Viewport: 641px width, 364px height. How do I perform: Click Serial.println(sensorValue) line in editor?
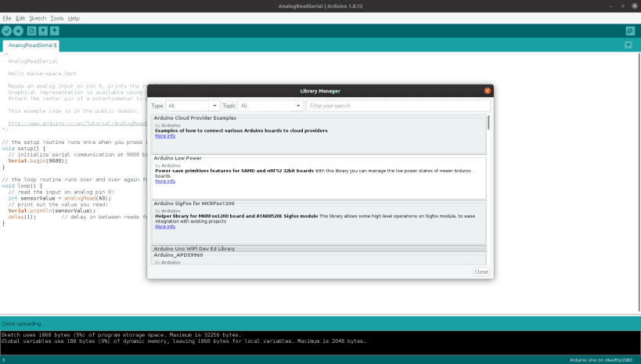point(52,211)
